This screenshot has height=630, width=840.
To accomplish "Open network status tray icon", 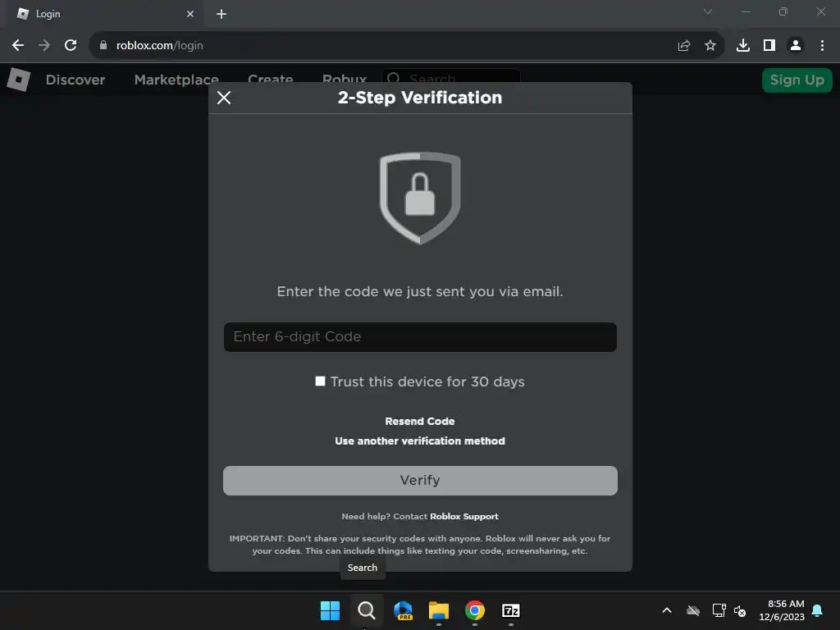I will coord(719,610).
